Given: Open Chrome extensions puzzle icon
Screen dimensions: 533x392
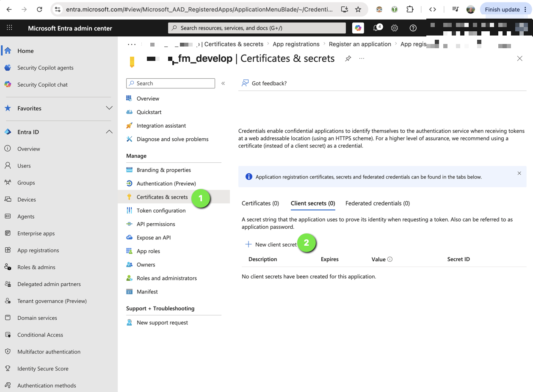Looking at the screenshot, I should pos(409,9).
